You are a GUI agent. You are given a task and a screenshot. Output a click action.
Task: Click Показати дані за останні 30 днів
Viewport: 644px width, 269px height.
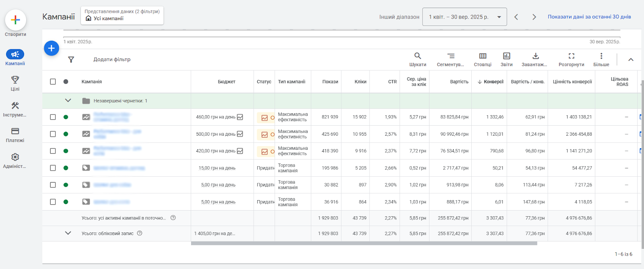pos(589,17)
